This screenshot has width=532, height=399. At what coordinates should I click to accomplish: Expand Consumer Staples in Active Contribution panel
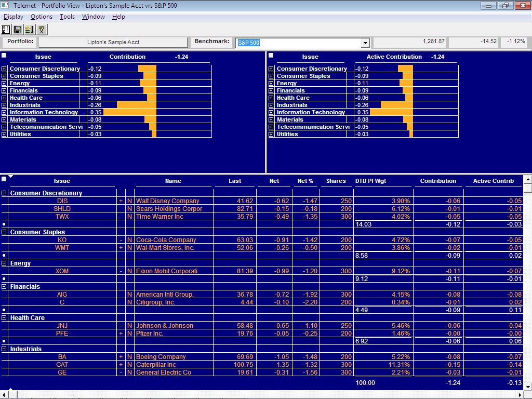tap(271, 76)
